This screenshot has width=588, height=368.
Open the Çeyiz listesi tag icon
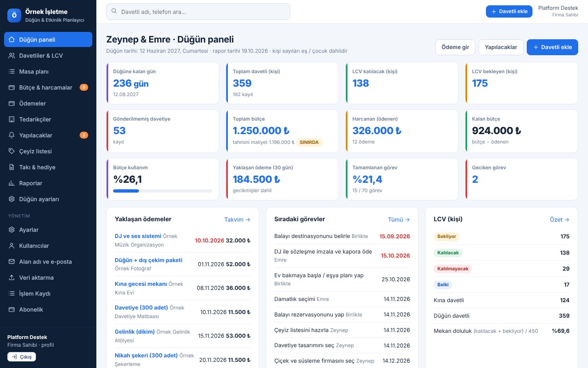pyautogui.click(x=11, y=151)
